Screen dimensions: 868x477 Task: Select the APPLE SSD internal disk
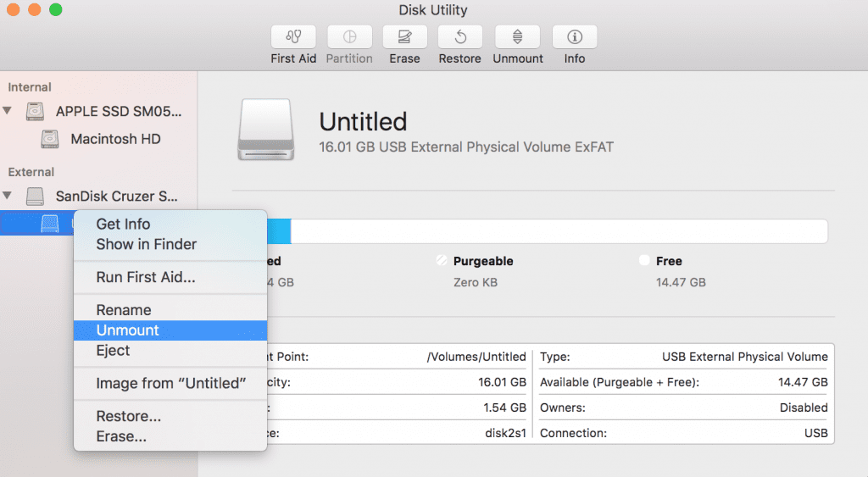(x=118, y=111)
